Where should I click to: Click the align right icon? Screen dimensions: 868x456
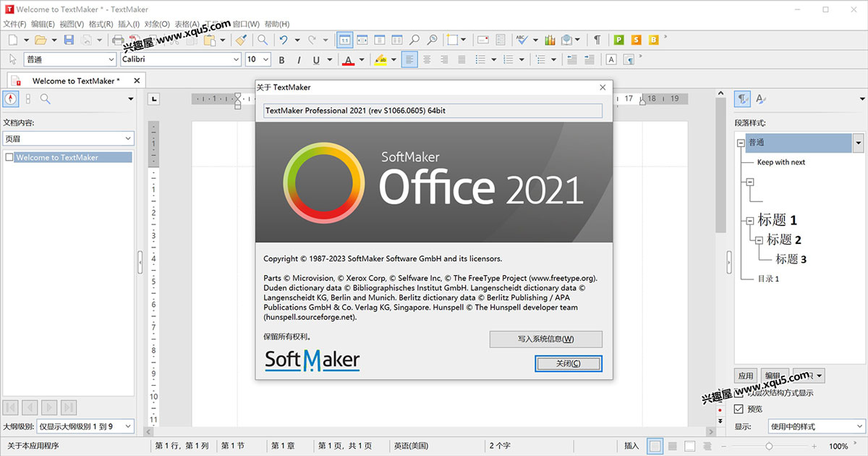[444, 59]
